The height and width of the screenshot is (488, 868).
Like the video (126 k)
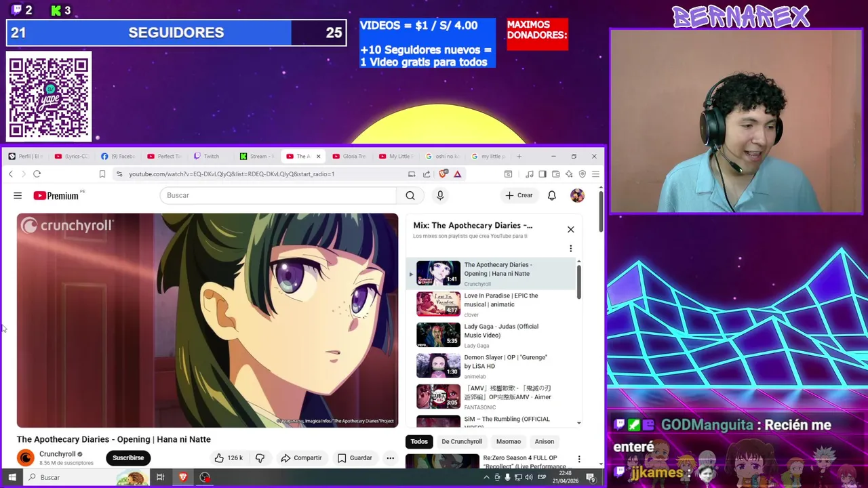[229, 458]
